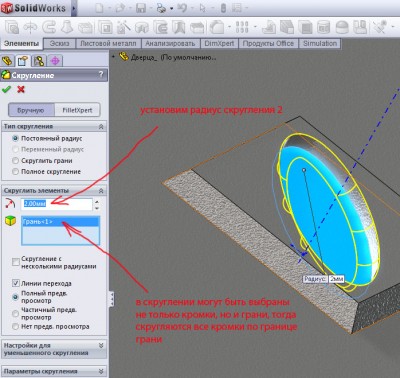The image size is (400, 378).
Task: Select Полное скругление radio option
Action: click(15, 172)
